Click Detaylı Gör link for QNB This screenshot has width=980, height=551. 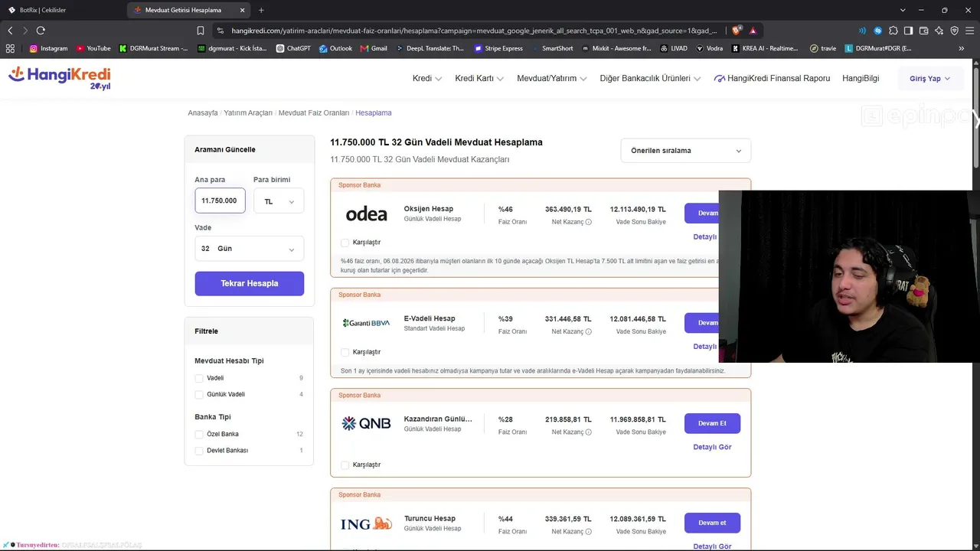click(x=712, y=447)
